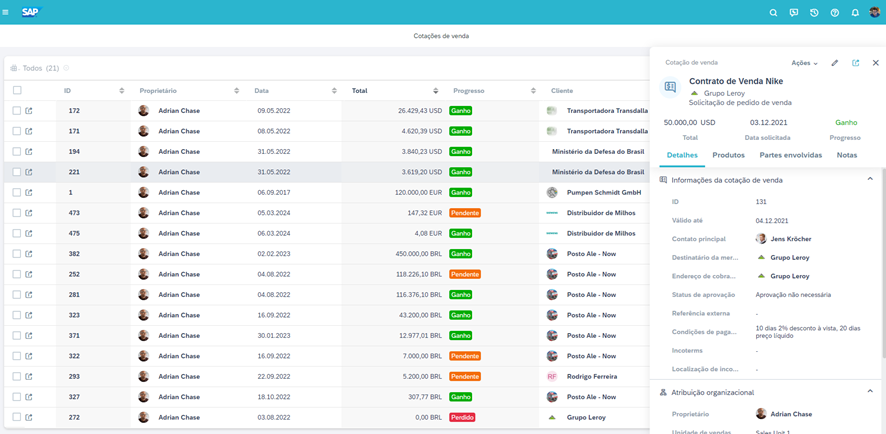Switch to the Detalhes tab
Viewport: 886px width, 434px height.
(682, 155)
